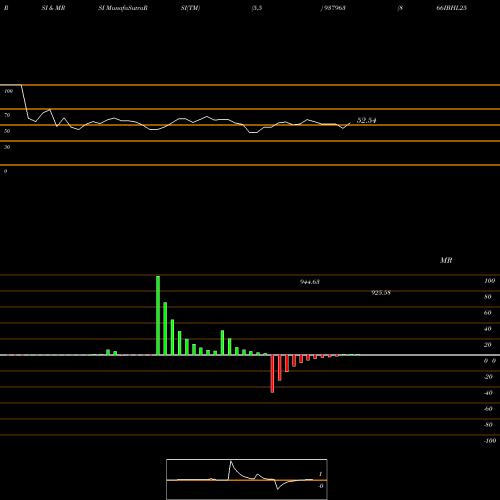500x500 pixels.
Task: Click the '(5,5' parameter text
Action: 257,8
